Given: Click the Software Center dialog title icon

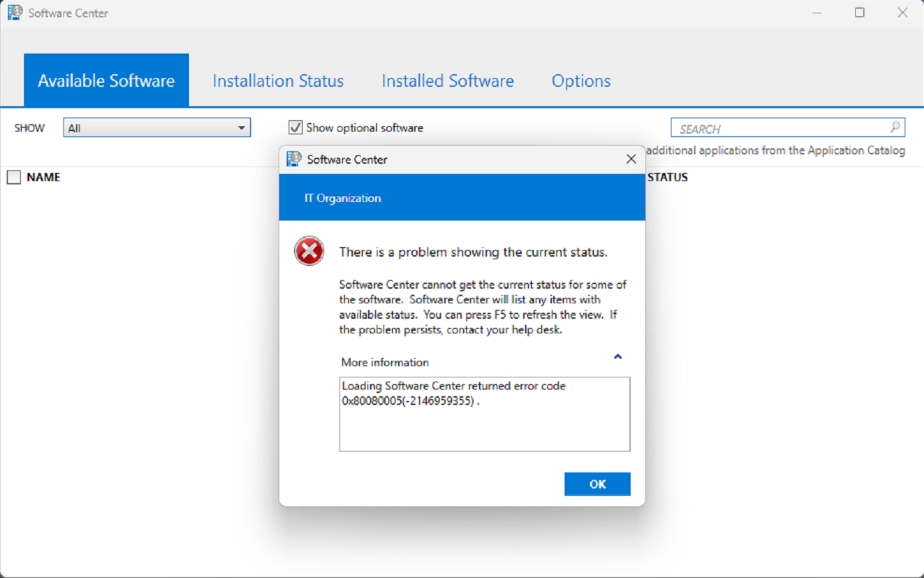Looking at the screenshot, I should tap(294, 159).
